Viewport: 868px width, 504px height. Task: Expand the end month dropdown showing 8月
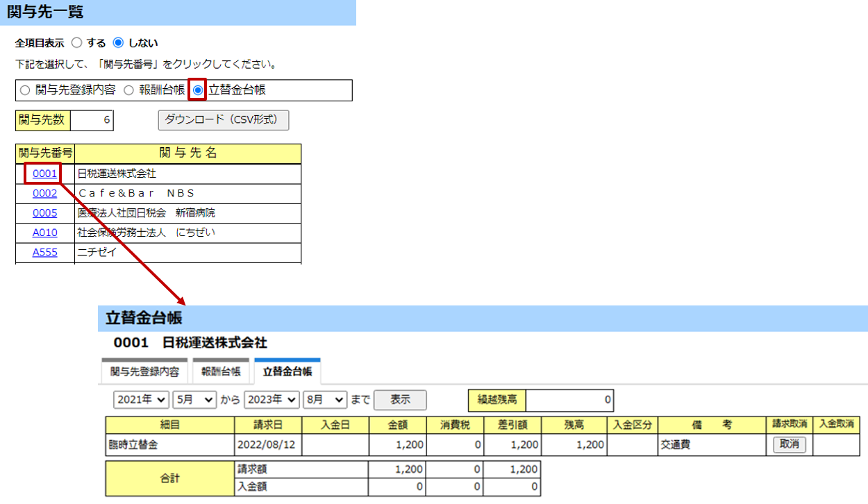(325, 400)
